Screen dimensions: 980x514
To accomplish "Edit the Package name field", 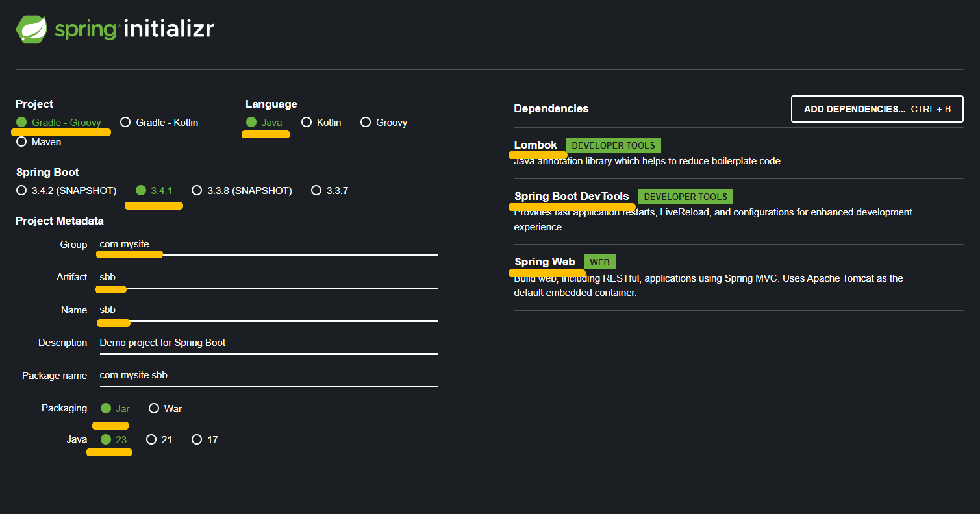I will coord(268,376).
